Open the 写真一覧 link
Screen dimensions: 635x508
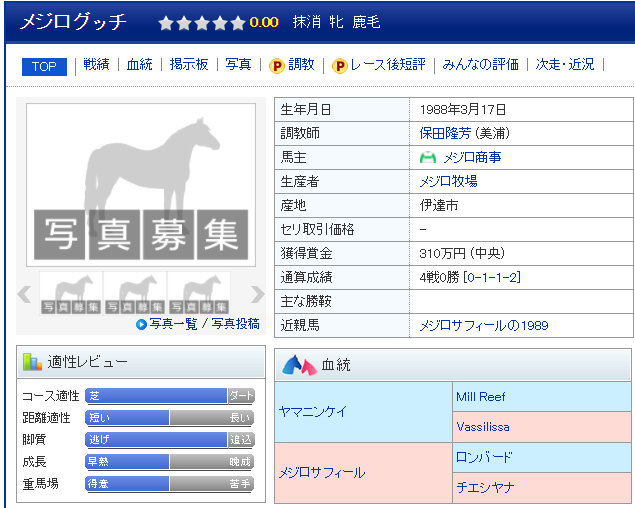pos(173,324)
